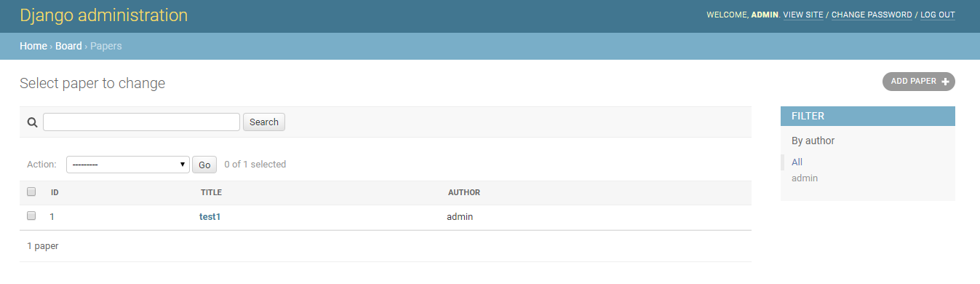
Task: Click the Go button
Action: coord(204,165)
